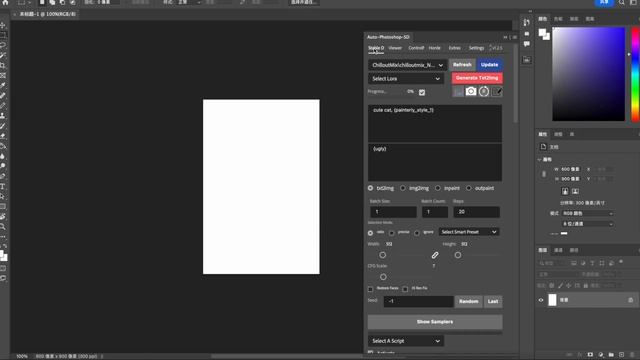The width and height of the screenshot is (640, 360).
Task: Open the Settings tab in the SD panel
Action: (x=476, y=48)
